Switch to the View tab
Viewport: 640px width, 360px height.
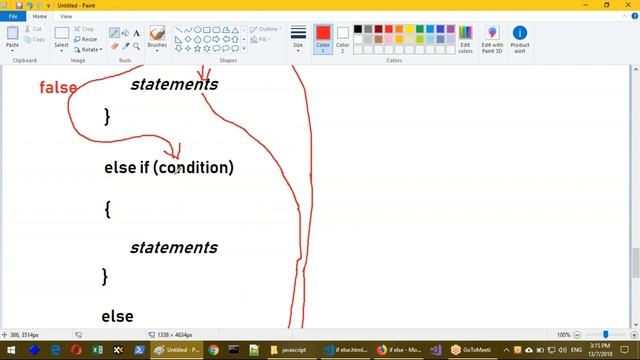[x=66, y=16]
